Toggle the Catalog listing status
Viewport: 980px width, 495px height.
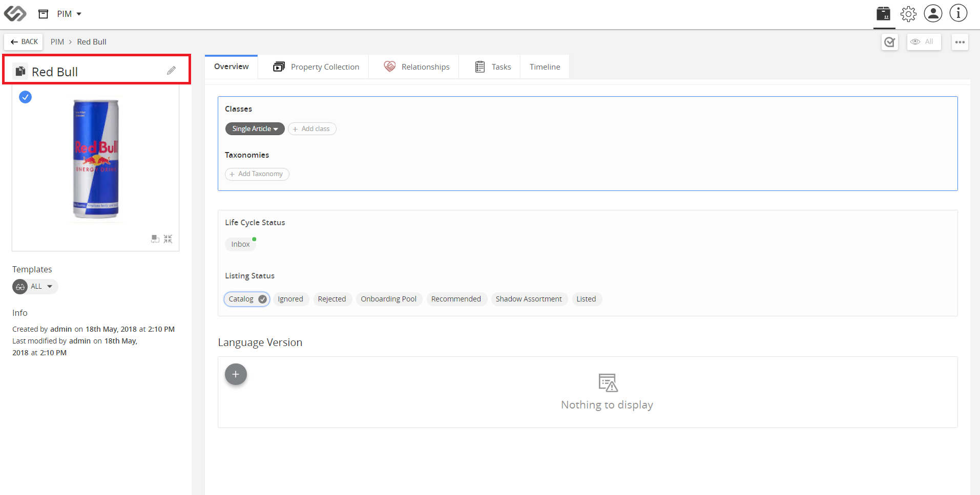(x=247, y=299)
